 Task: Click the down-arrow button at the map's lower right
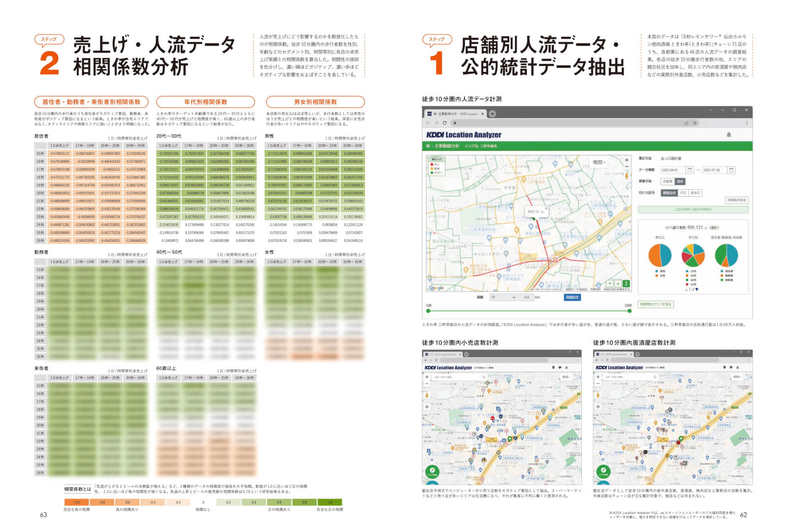click(x=618, y=284)
